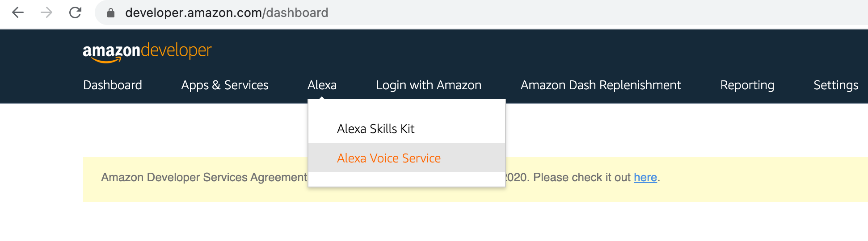Viewport: 868px width, 241px height.
Task: Expand the Settings navigation menu
Action: click(x=835, y=85)
